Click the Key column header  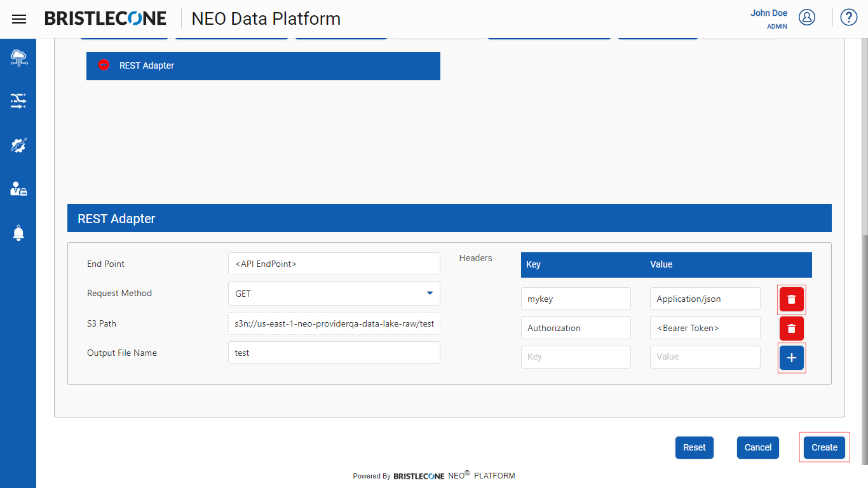coord(533,264)
